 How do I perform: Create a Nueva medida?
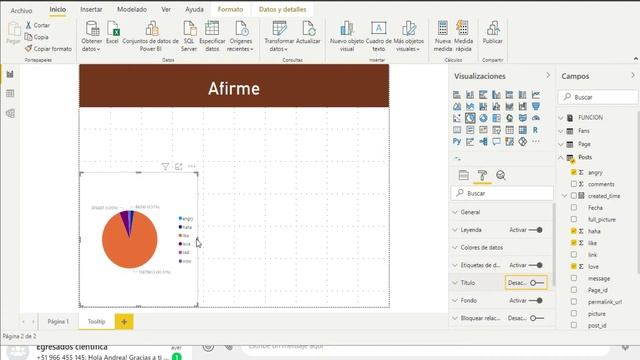(443, 36)
